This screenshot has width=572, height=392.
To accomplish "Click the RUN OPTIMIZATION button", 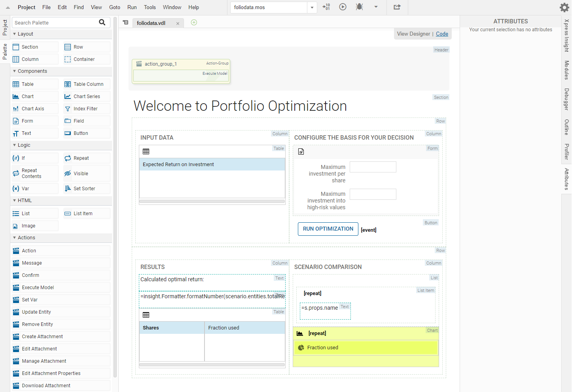I will coord(328,229).
